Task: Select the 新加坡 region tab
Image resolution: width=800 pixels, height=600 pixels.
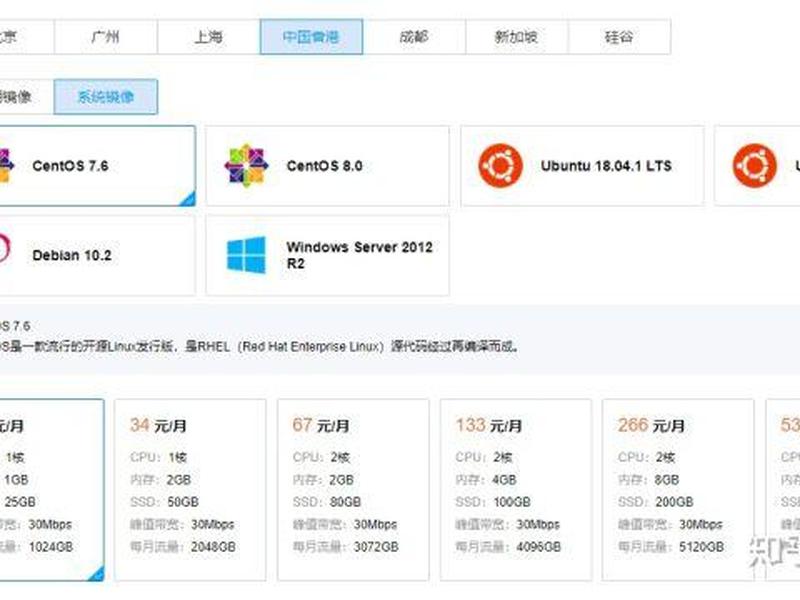Action: (x=516, y=37)
